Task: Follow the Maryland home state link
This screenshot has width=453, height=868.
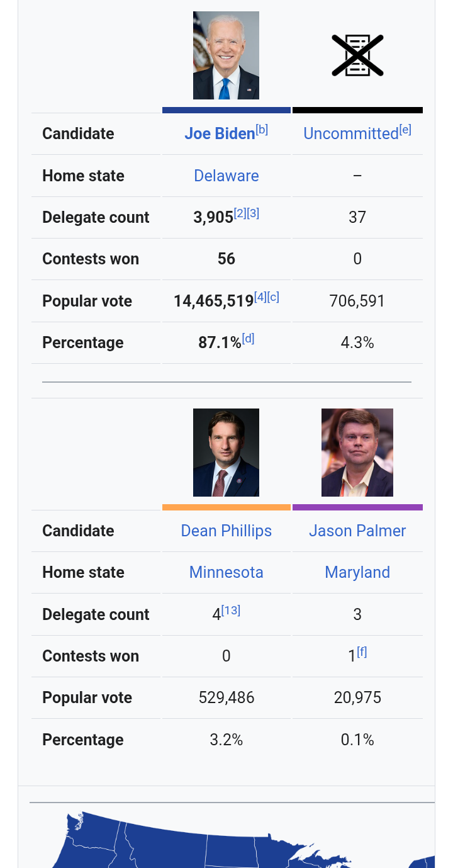Action: (x=357, y=572)
